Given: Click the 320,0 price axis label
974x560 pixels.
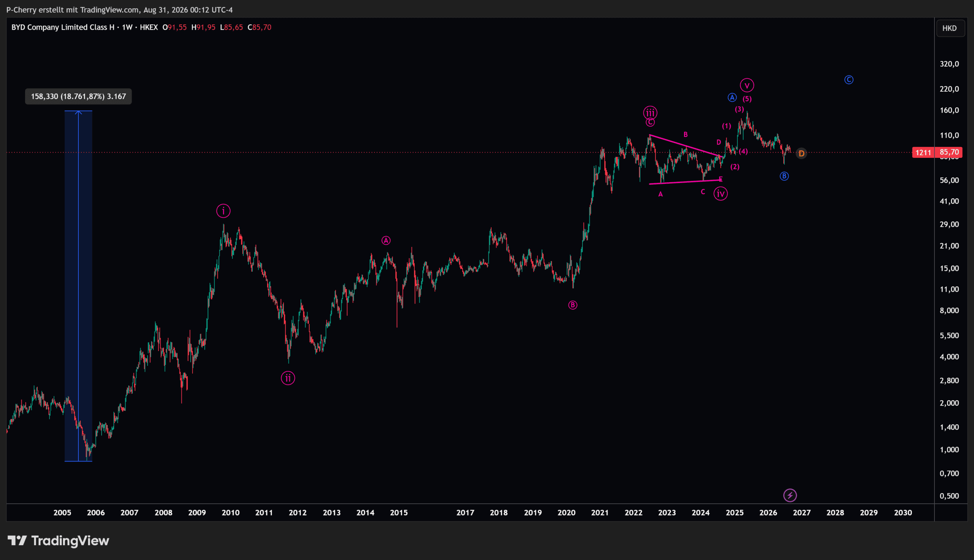Looking at the screenshot, I should pos(949,64).
